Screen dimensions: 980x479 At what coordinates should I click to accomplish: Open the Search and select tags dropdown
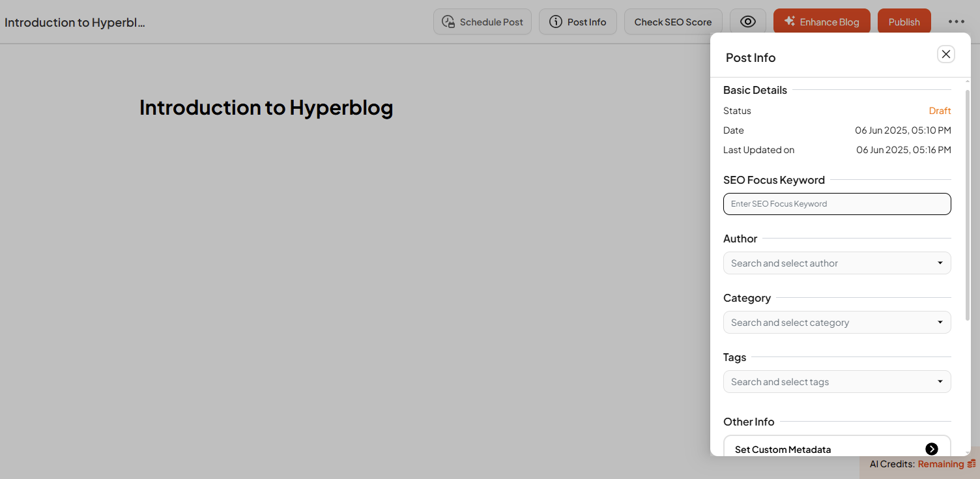coord(837,382)
